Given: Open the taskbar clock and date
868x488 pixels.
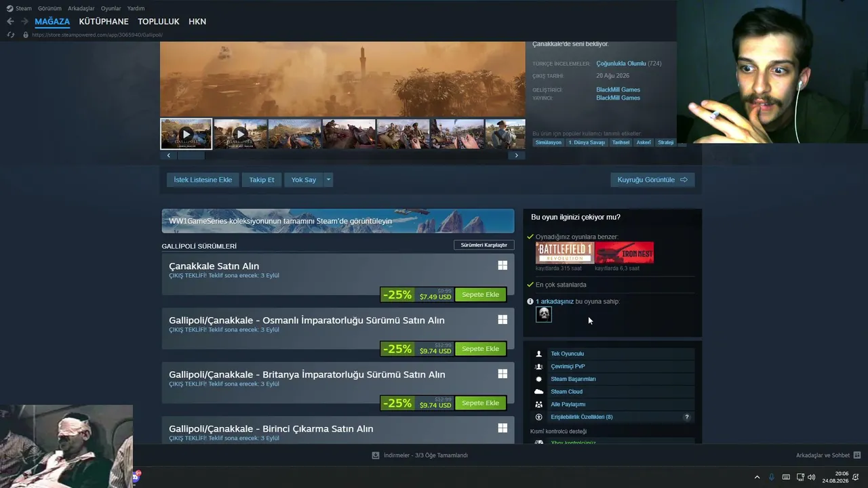Looking at the screenshot, I should (835, 477).
